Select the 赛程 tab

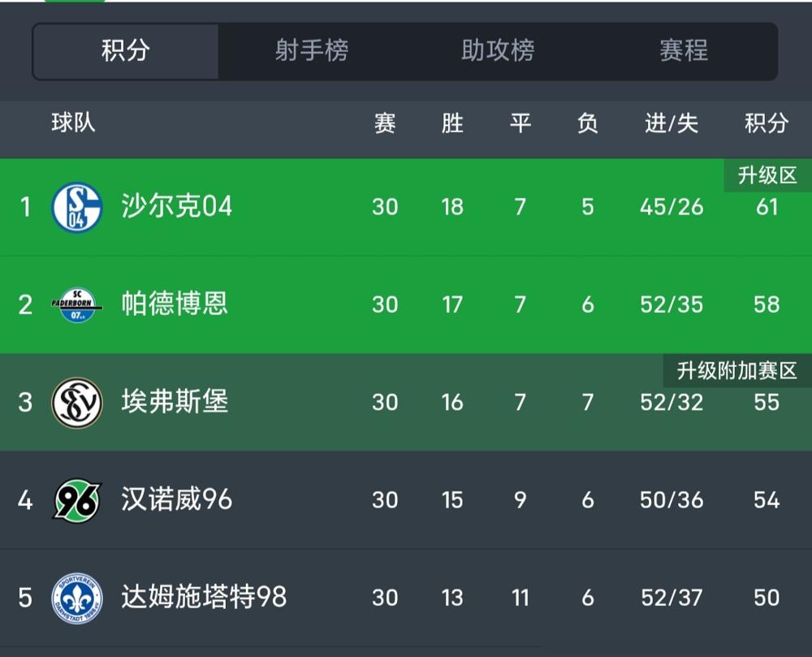[x=683, y=51]
